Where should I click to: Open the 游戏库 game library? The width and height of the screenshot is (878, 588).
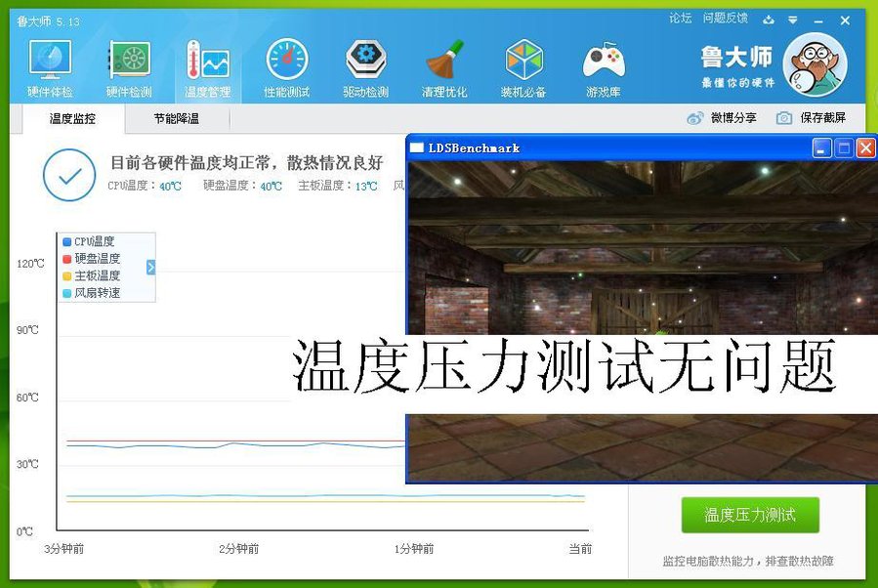(x=604, y=66)
